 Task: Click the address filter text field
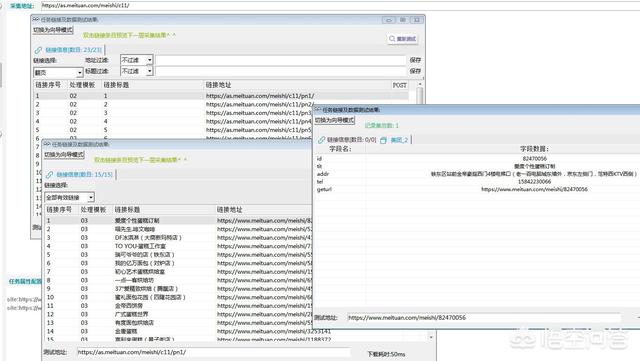point(281,60)
